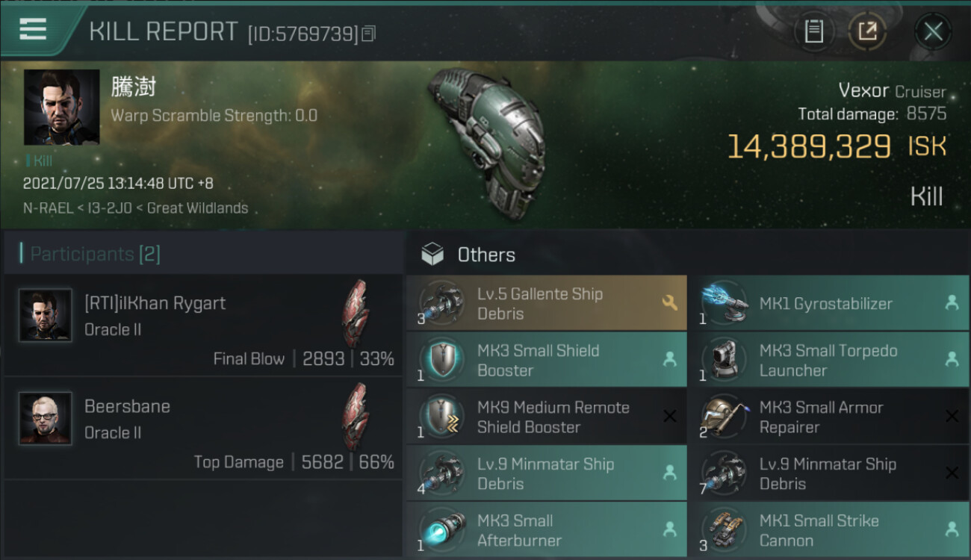The image size is (971, 560).
Task: Select the Vexor ship image
Action: tap(485, 142)
